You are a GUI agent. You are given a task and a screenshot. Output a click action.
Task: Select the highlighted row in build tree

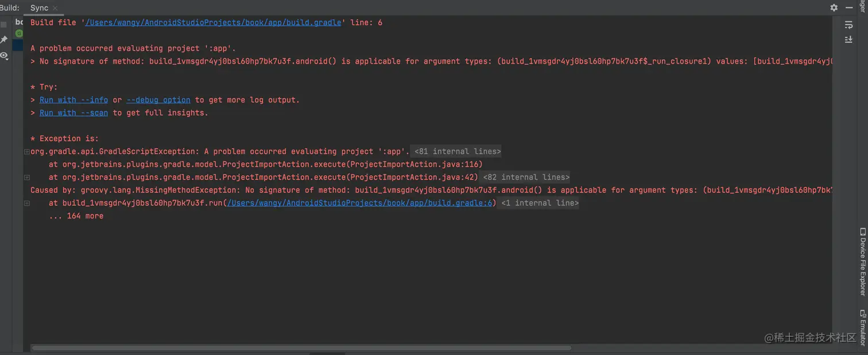(18, 45)
